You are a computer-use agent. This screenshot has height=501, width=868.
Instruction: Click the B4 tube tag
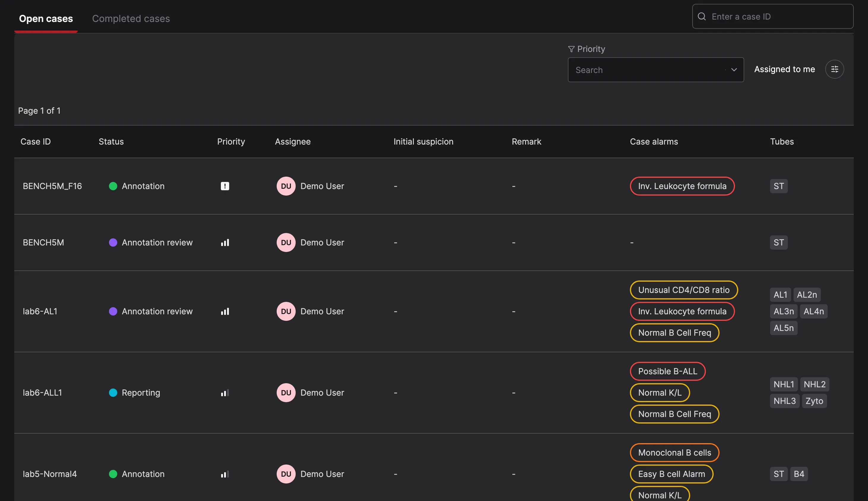point(799,474)
